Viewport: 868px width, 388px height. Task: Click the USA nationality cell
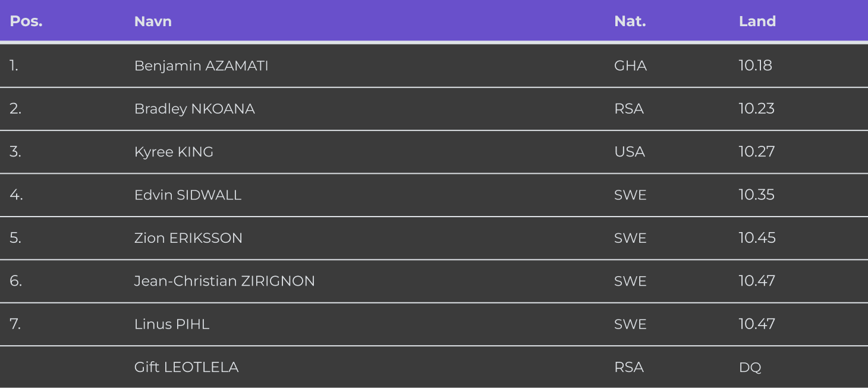click(629, 152)
